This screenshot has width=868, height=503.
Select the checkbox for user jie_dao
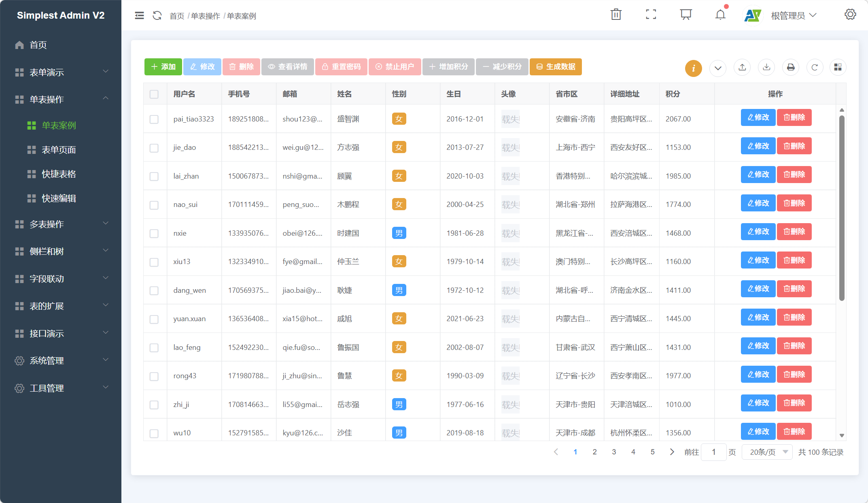click(x=154, y=148)
